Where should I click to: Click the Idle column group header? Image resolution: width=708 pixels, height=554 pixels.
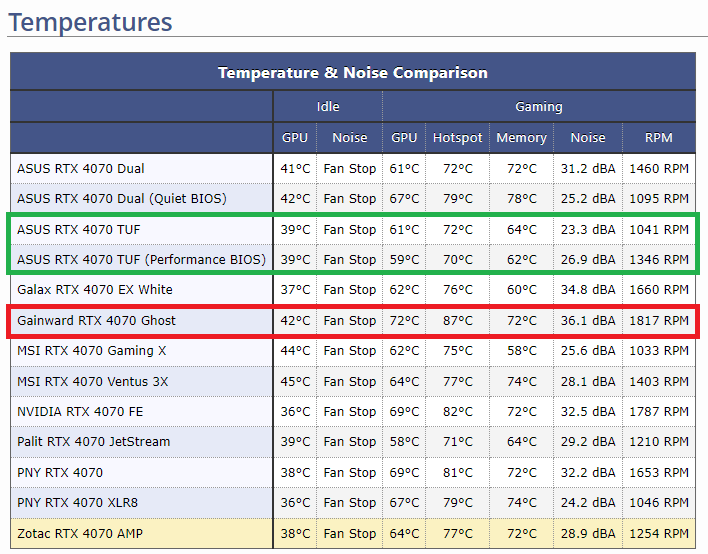click(328, 107)
